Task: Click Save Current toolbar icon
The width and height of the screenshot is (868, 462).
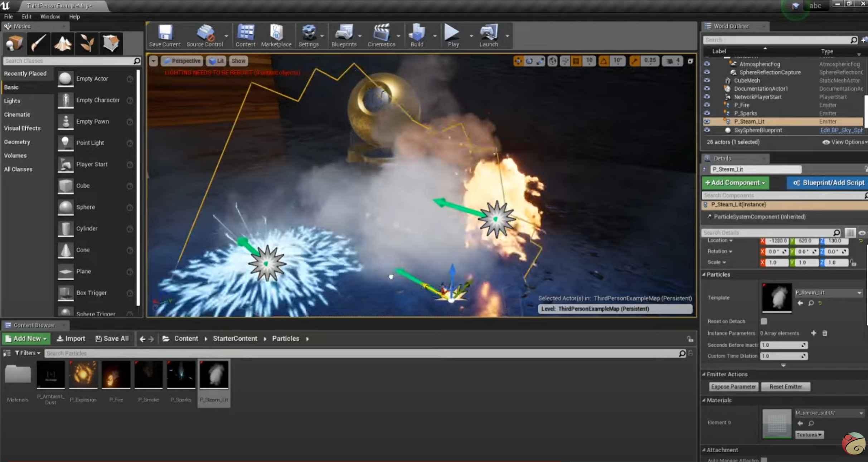Action: 165,36
